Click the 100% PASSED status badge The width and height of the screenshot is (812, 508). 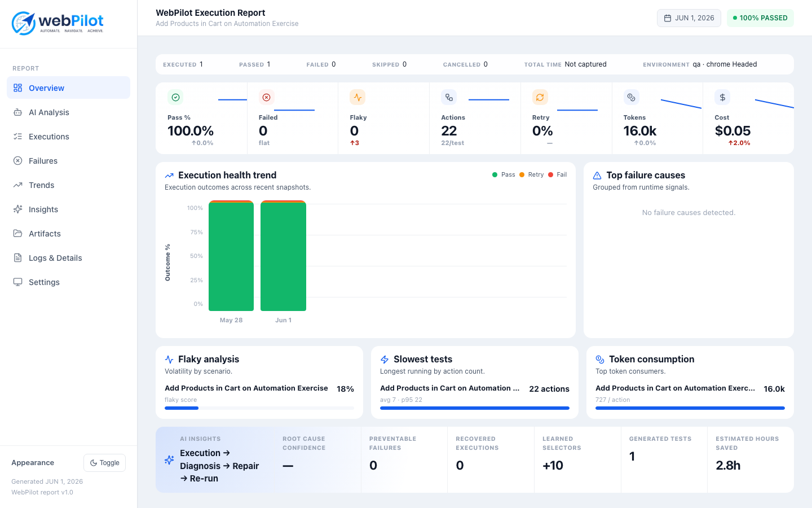(x=760, y=17)
